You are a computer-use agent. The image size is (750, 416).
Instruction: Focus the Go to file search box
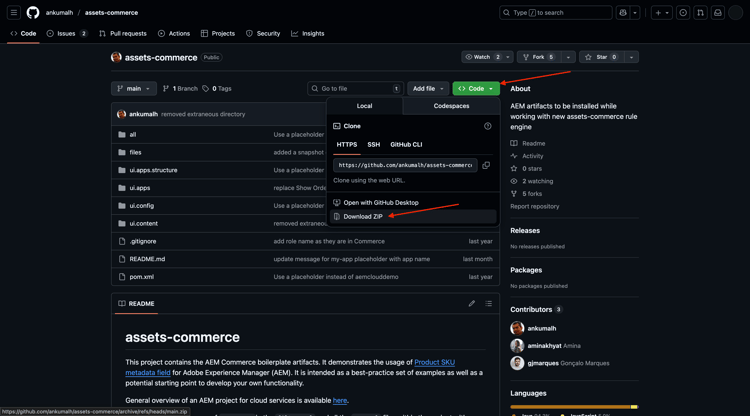coord(355,88)
